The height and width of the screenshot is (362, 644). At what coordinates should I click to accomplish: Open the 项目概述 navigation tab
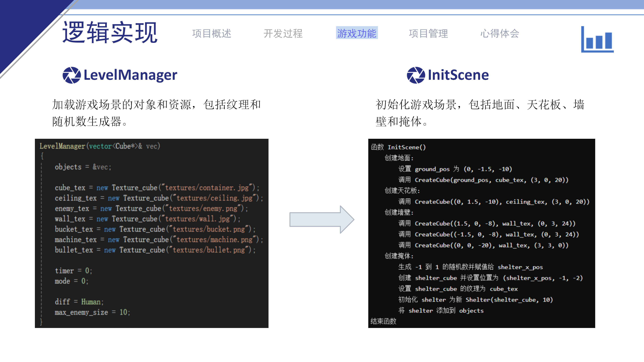[x=211, y=34]
